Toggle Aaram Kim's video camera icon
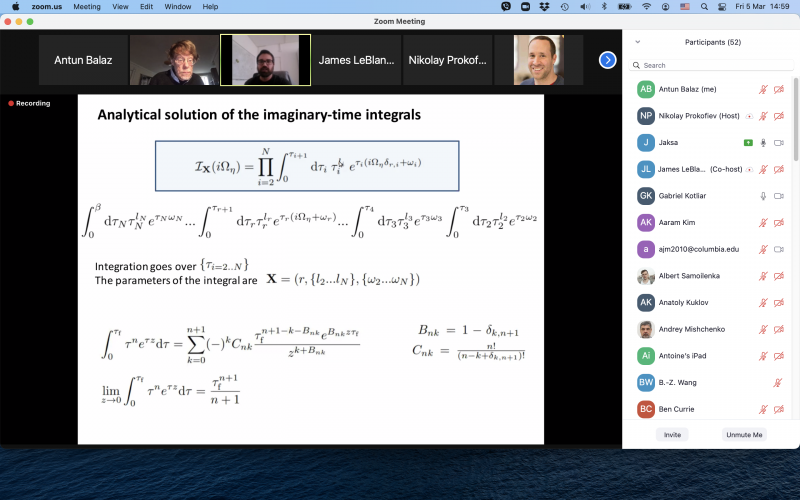 pos(778,223)
